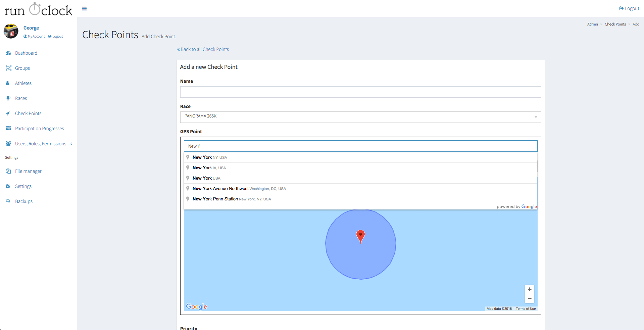Expand Users, Roles, Permissions chevron
The width and height of the screenshot is (644, 330).
pos(71,144)
